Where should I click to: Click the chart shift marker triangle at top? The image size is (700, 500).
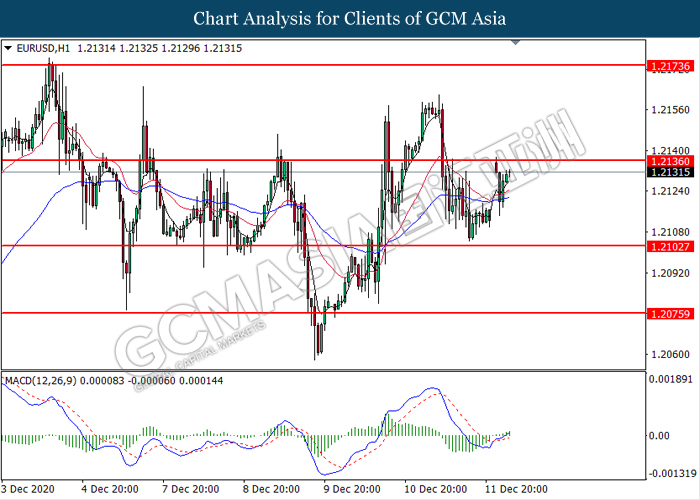516,42
